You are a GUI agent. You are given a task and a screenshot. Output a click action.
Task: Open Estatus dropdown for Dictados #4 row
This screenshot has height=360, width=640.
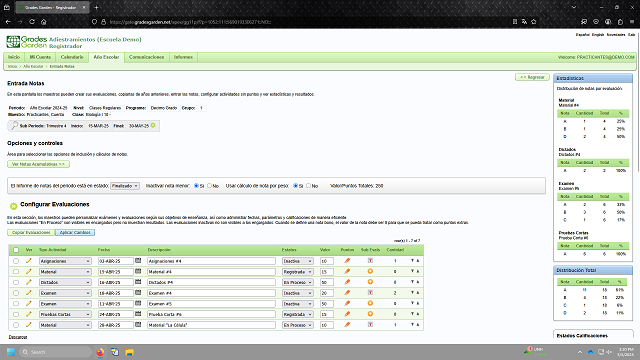coord(298,282)
